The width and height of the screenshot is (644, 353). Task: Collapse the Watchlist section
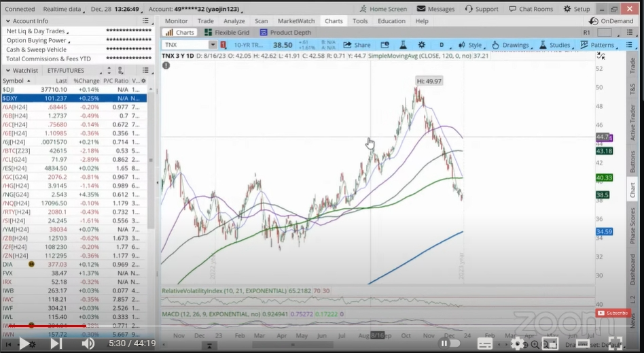tap(7, 70)
